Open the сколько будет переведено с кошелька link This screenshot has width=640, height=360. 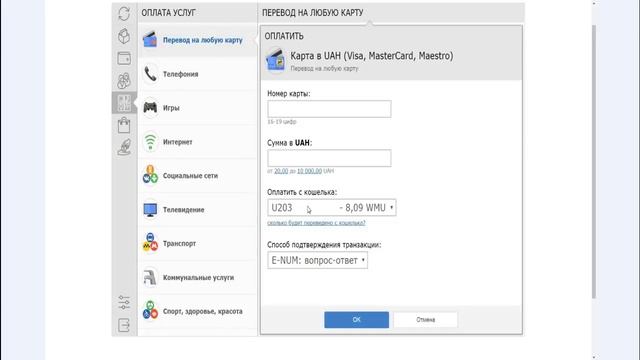[x=316, y=223]
